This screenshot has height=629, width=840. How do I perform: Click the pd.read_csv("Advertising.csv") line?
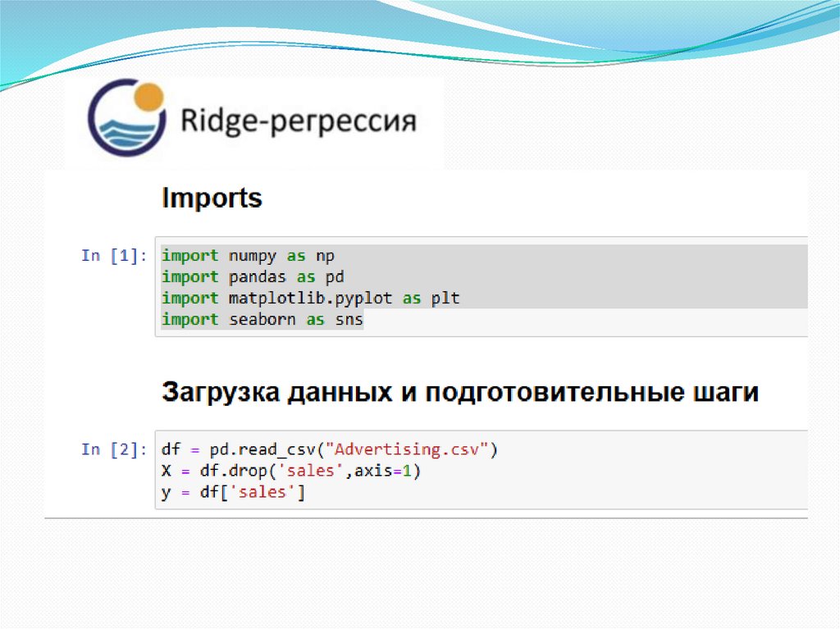330,449
